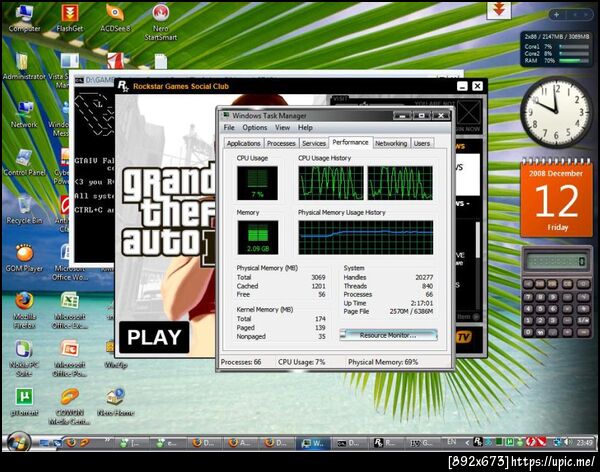The image size is (600, 472).
Task: Expand hidden system tray icons arrow
Action: pyautogui.click(x=467, y=443)
